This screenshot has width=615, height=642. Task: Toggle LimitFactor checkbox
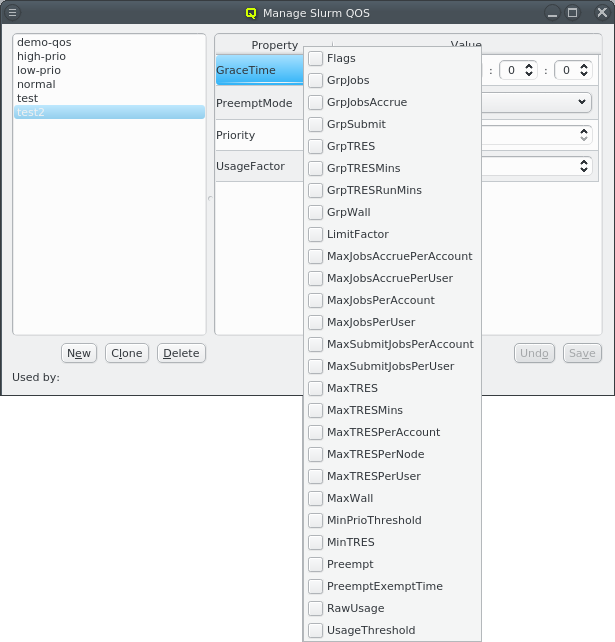[x=315, y=234]
